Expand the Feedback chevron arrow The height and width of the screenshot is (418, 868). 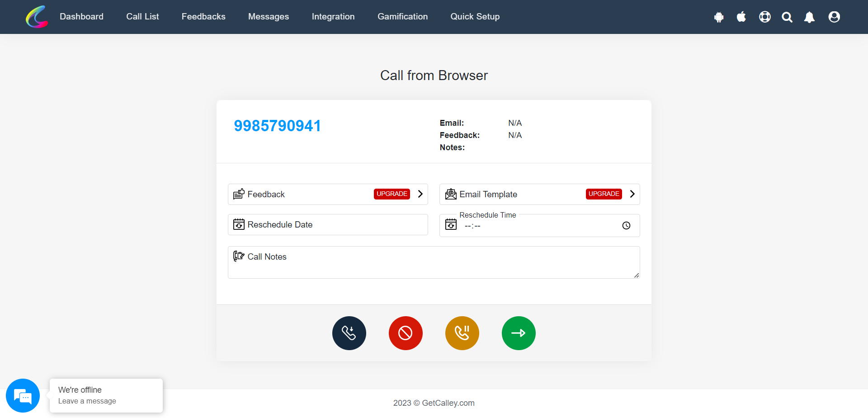[420, 194]
